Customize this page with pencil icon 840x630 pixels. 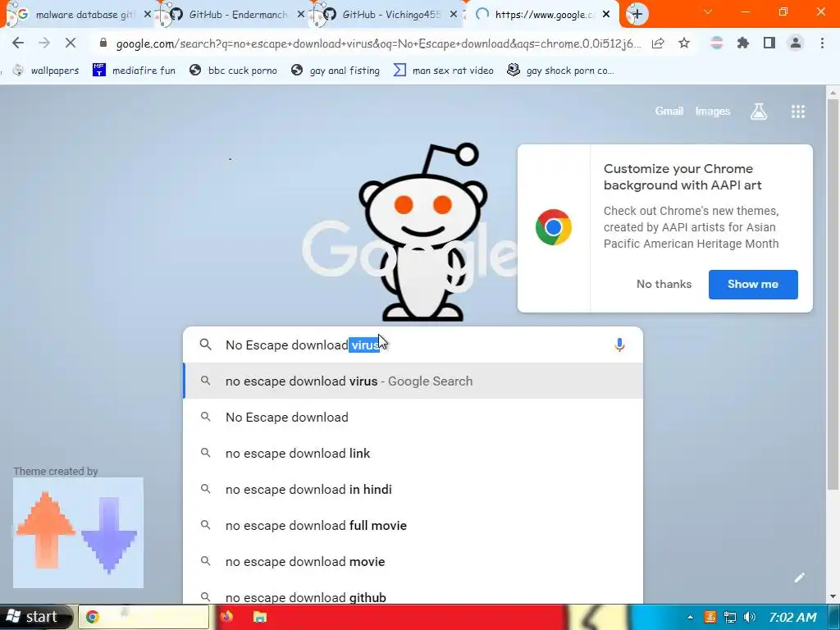tap(799, 577)
